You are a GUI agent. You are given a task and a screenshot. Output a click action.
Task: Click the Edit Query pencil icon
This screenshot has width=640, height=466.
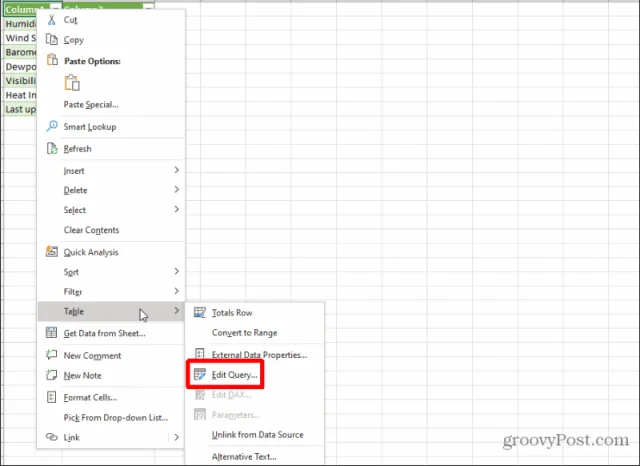[200, 374]
